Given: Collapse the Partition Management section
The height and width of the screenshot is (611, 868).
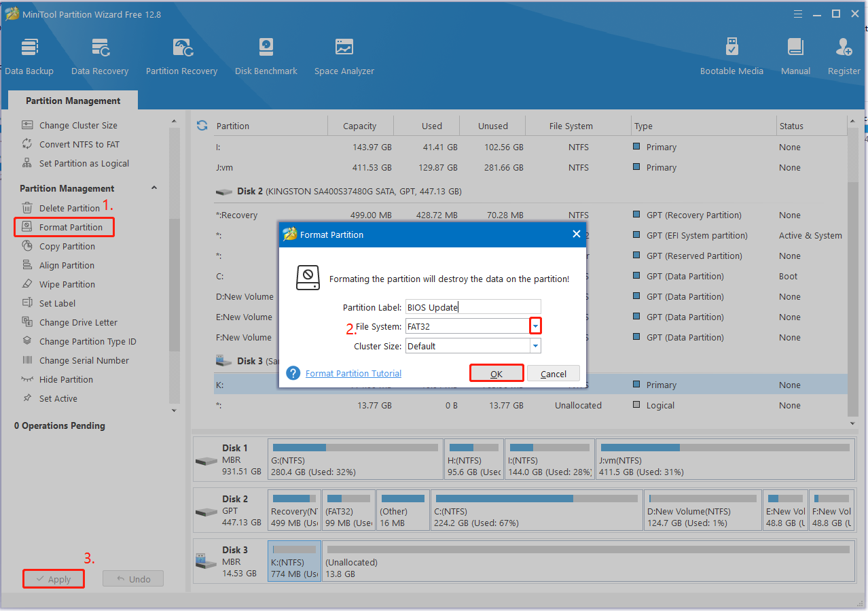Looking at the screenshot, I should (x=153, y=188).
